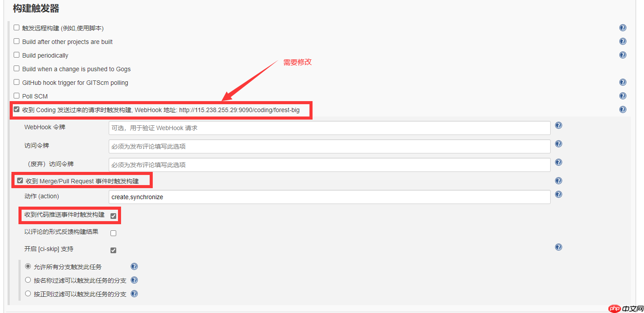Click help icon next to Build periodically
The height and width of the screenshot is (313, 644).
(622, 55)
